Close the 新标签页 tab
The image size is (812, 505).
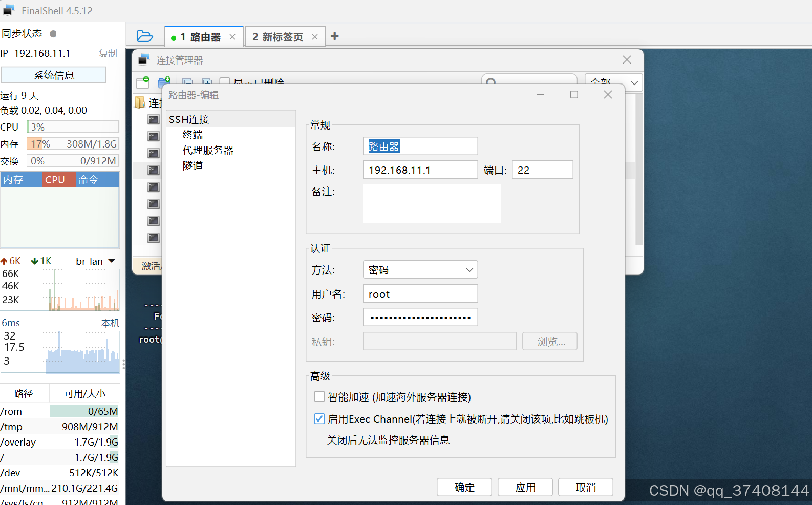[315, 37]
